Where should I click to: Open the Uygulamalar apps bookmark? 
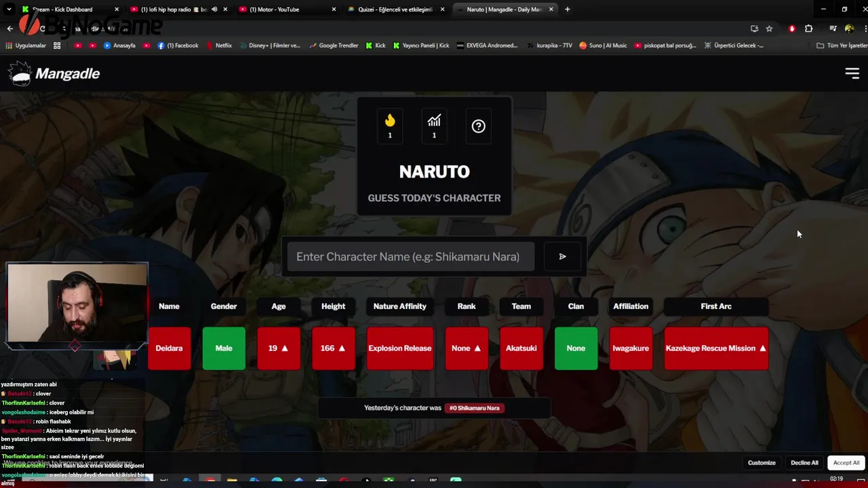[26, 45]
